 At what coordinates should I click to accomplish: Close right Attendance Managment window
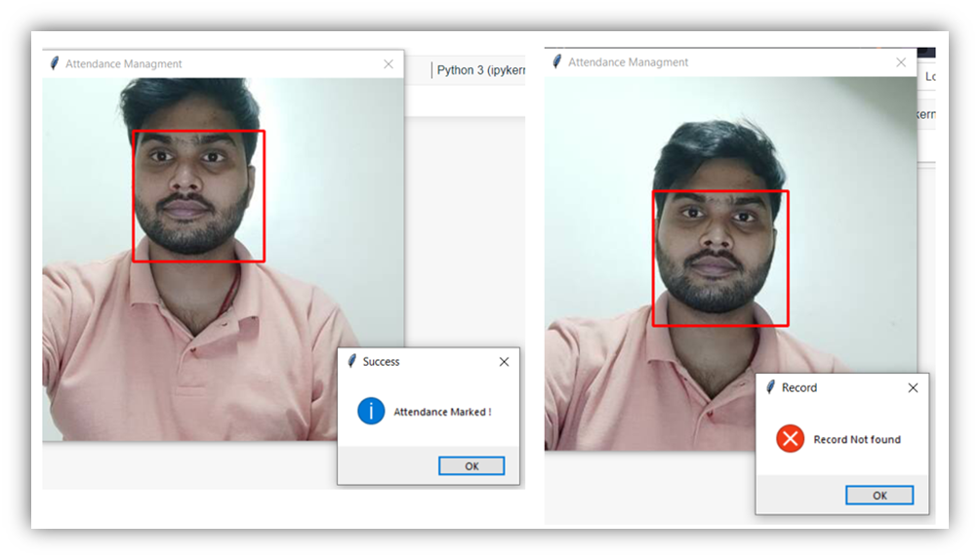901,62
